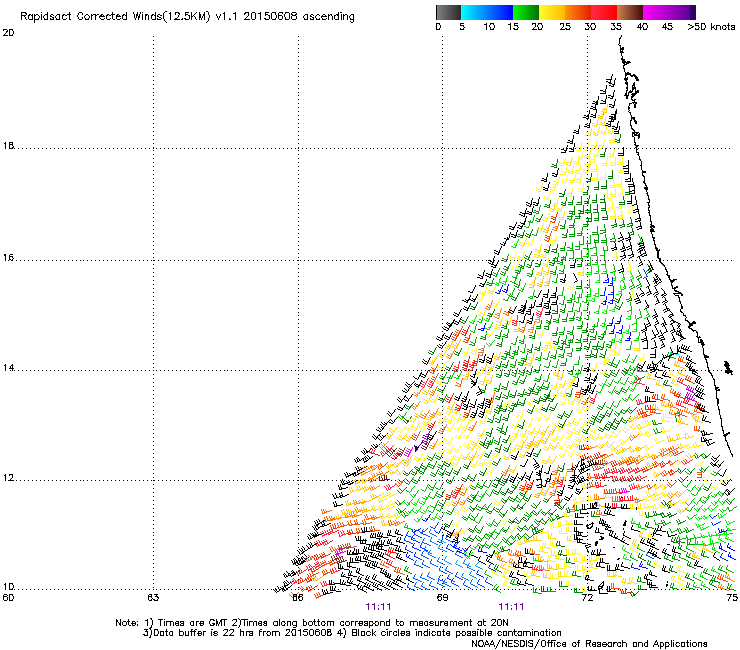Viewport: 740px width, 650px height.
Task: Click the latitude label '12'
Action: coord(8,478)
